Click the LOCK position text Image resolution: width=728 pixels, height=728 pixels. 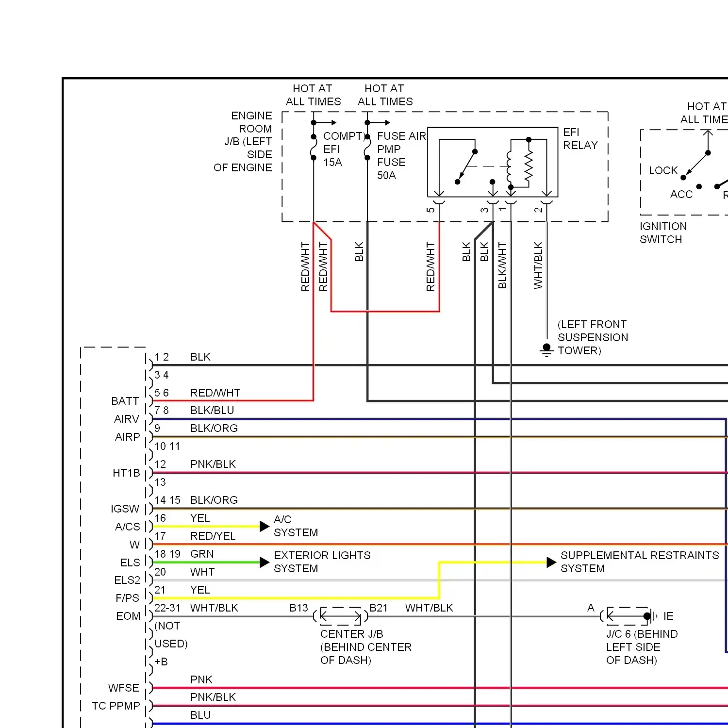663,170
